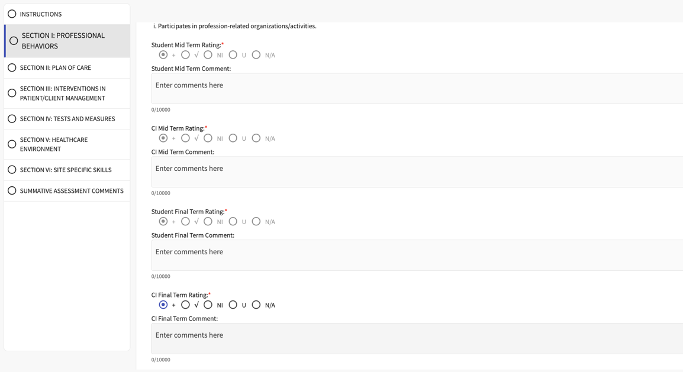
Task: Click the circle icon for Summative Assessment Comments
Action: [12, 191]
